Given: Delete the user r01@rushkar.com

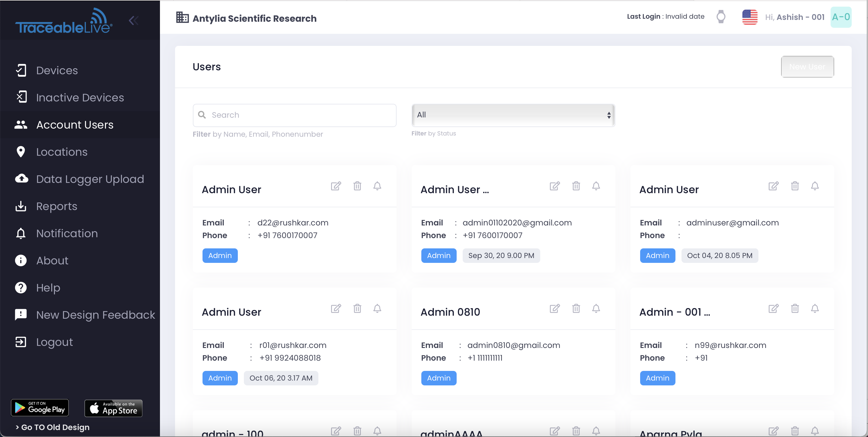Looking at the screenshot, I should tap(357, 309).
